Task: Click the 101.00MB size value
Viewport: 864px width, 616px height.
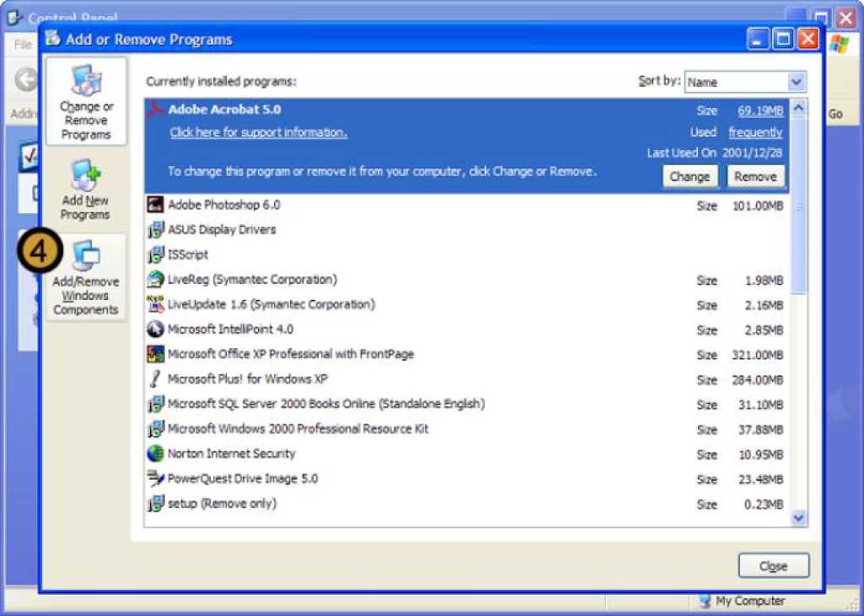Action: pyautogui.click(x=758, y=206)
